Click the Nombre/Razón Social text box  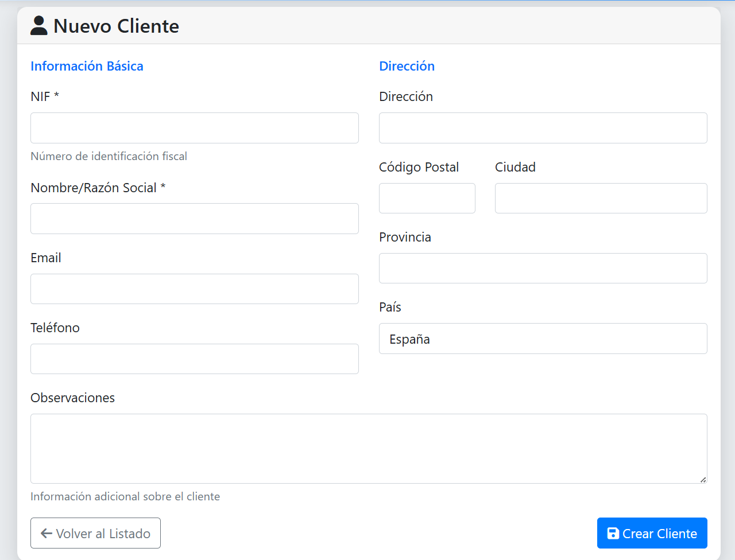tap(194, 219)
